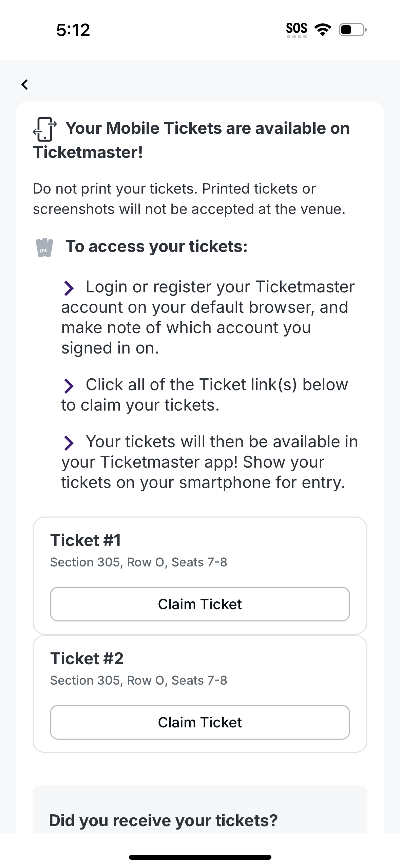Tap the back chevron at top left

tap(24, 85)
